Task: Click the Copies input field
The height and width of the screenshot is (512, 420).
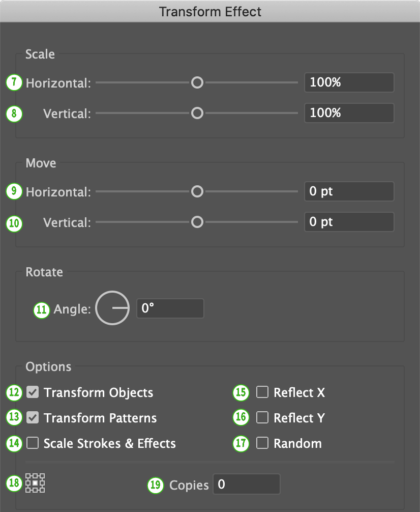Action: click(x=246, y=484)
